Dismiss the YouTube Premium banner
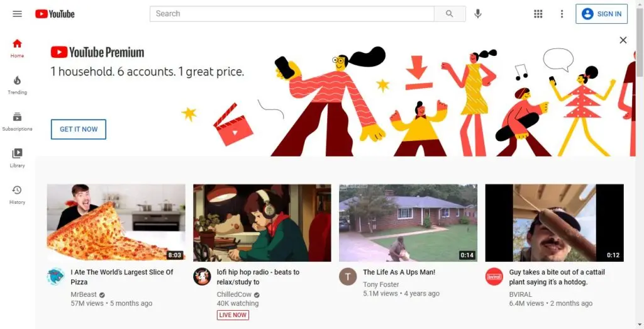 point(623,40)
